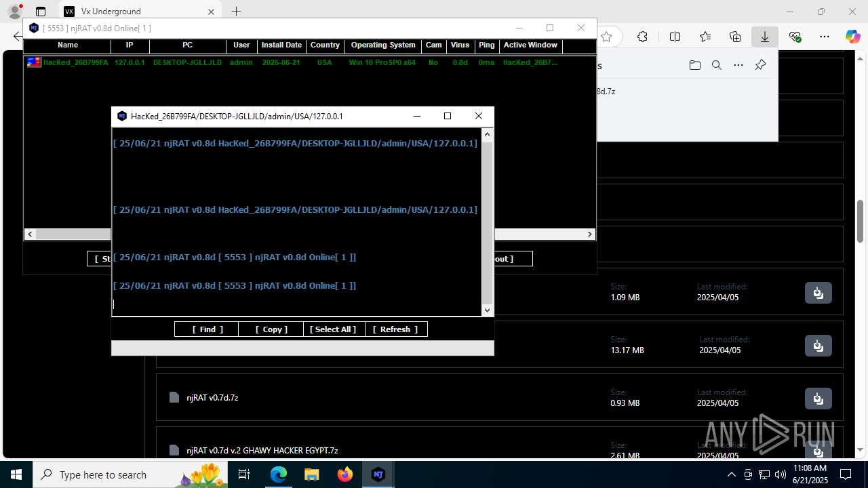Open Edge Settings and more ellipsis
Viewport: 868px width, 488px height.
(825, 37)
